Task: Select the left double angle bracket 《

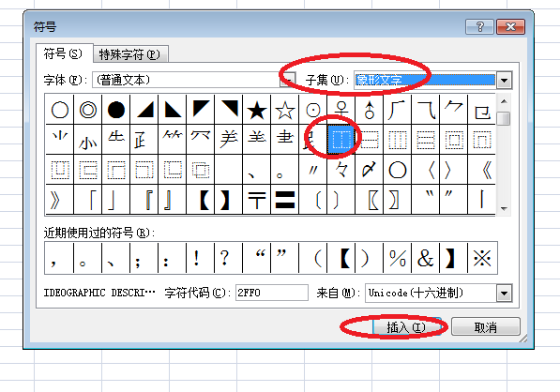Action: click(x=482, y=170)
